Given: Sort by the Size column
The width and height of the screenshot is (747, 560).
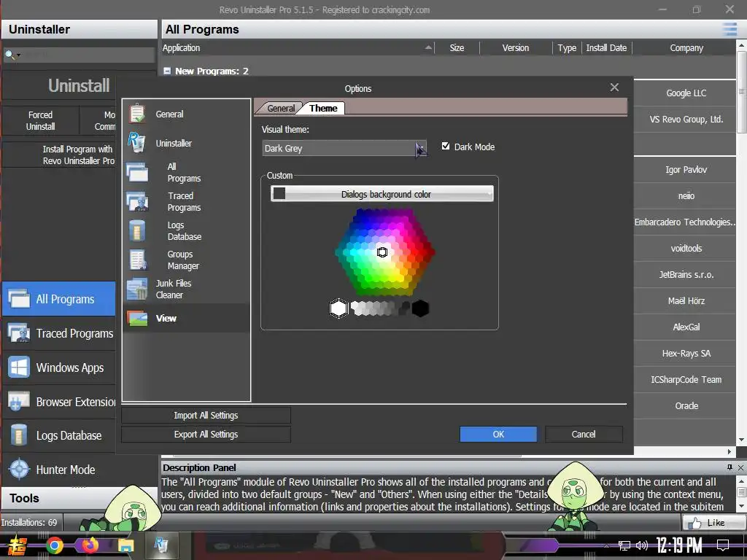Looking at the screenshot, I should click(x=457, y=47).
